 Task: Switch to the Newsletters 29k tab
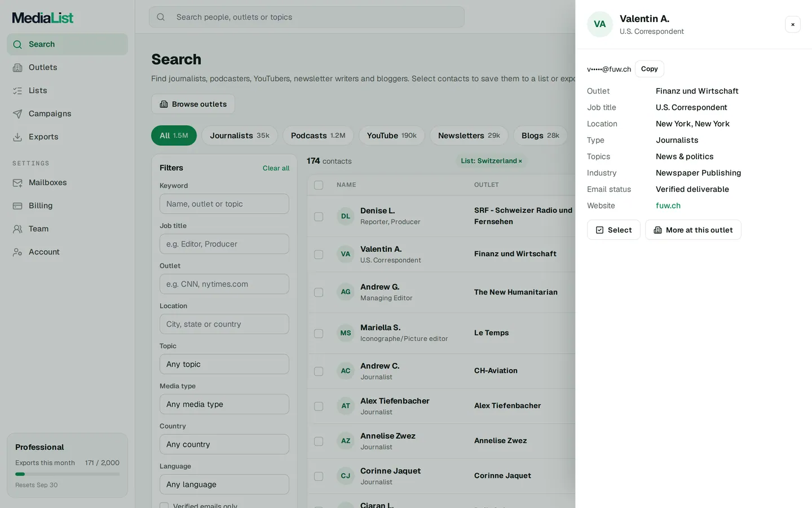[469, 135]
